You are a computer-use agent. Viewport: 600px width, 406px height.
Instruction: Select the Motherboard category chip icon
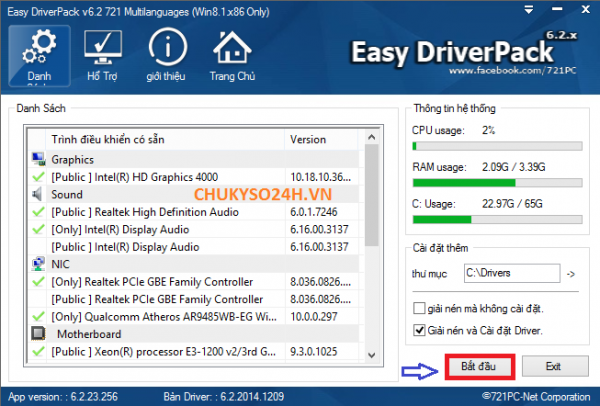coord(38,334)
